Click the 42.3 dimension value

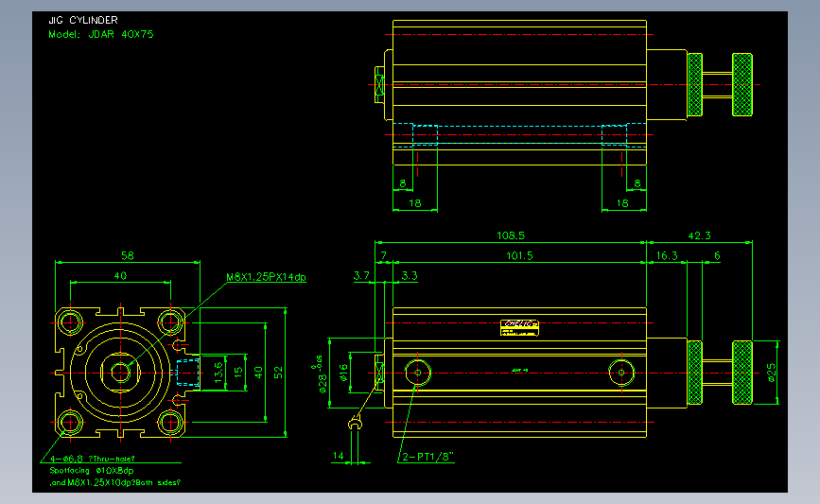click(699, 235)
